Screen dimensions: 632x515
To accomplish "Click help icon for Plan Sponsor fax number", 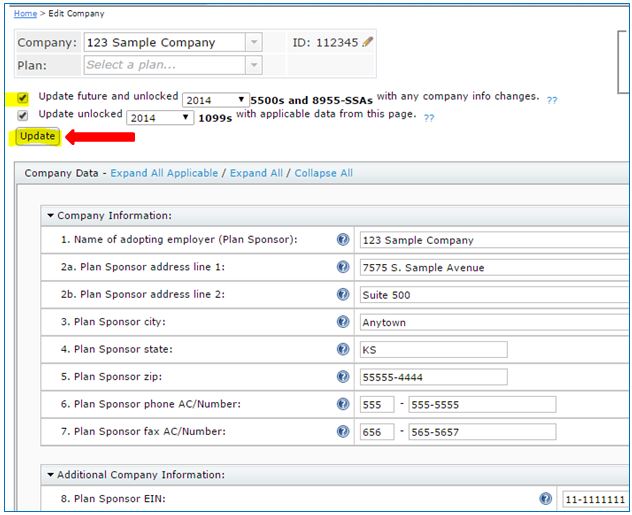I will point(343,431).
